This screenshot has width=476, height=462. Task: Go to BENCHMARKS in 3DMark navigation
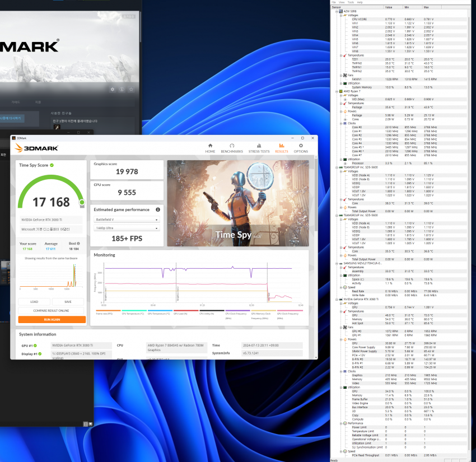(x=232, y=148)
